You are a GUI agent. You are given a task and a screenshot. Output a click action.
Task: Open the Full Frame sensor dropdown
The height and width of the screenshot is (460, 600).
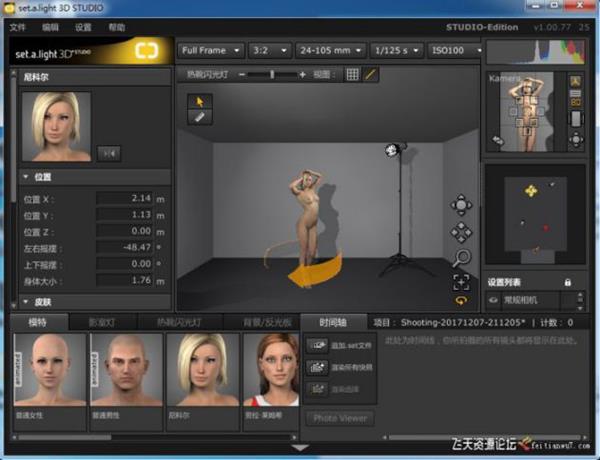click(x=210, y=51)
